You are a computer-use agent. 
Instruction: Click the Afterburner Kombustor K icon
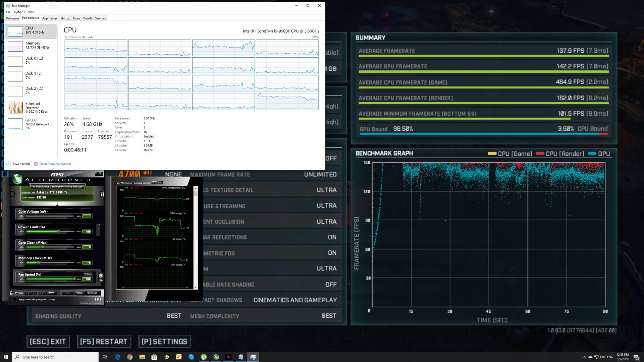[13, 194]
